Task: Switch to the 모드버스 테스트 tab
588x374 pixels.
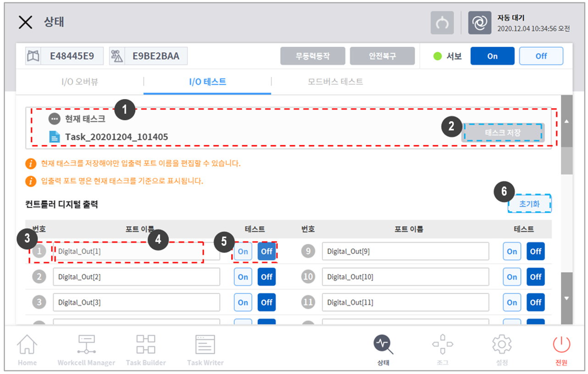Action: click(335, 82)
